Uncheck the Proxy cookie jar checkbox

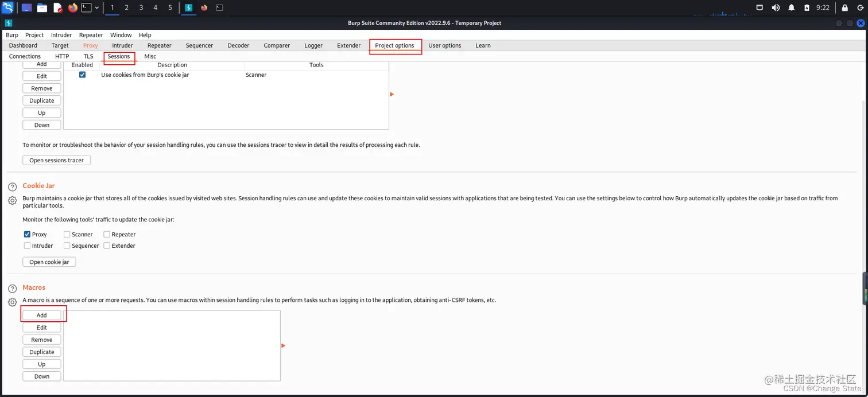coord(27,234)
